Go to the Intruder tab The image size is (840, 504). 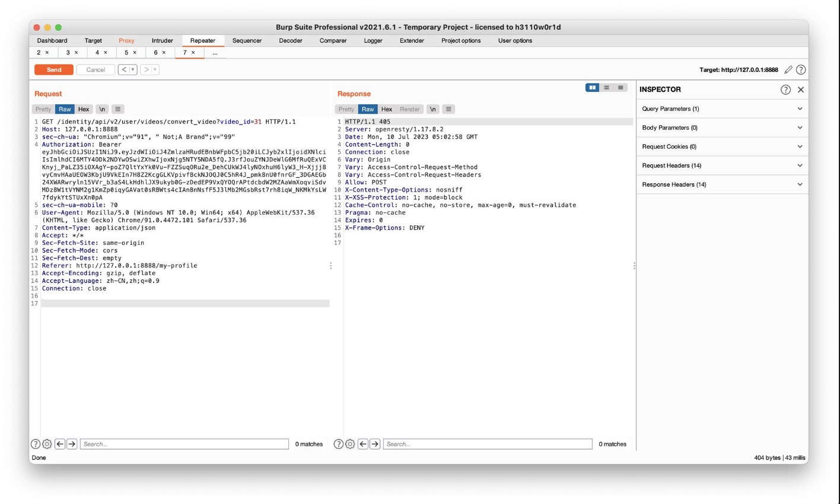tap(162, 41)
